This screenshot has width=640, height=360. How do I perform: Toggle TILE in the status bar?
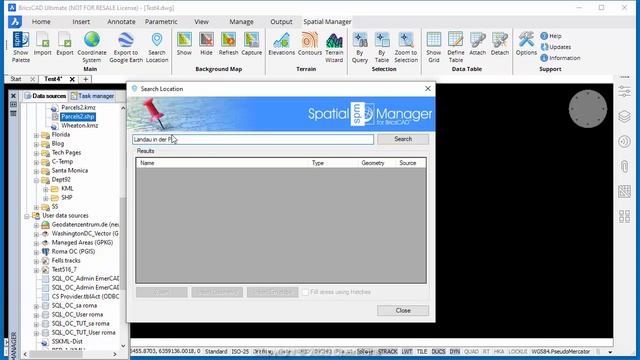tap(422, 351)
